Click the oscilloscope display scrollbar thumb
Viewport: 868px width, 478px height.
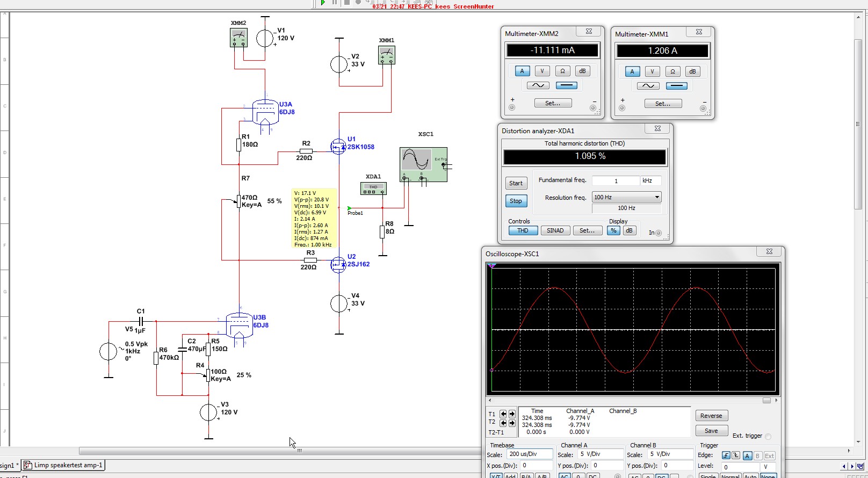[766, 400]
